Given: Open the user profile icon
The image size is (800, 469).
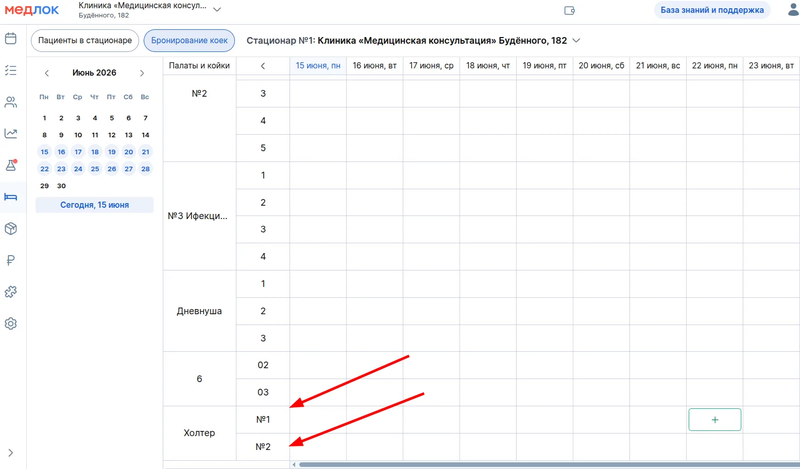Looking at the screenshot, I should [793, 10].
